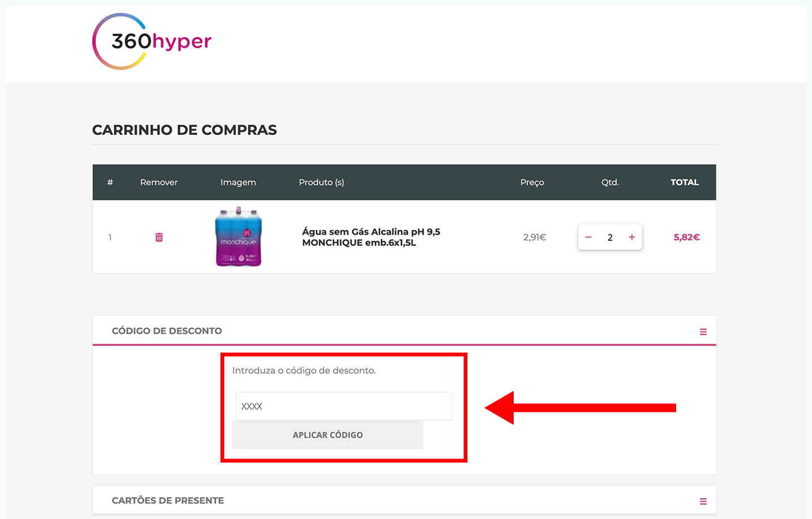This screenshot has width=812, height=519.
Task: Click the Remover column header
Action: point(158,182)
